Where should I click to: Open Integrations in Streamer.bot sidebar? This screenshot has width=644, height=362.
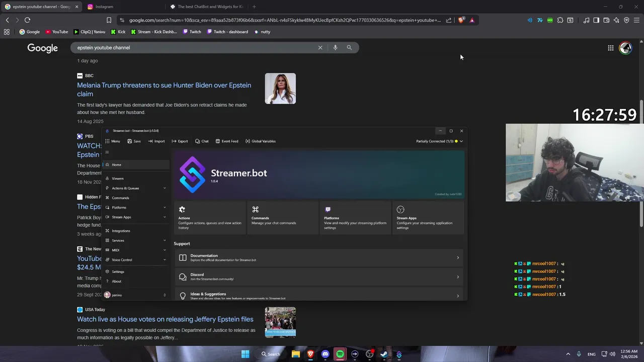click(x=136, y=231)
